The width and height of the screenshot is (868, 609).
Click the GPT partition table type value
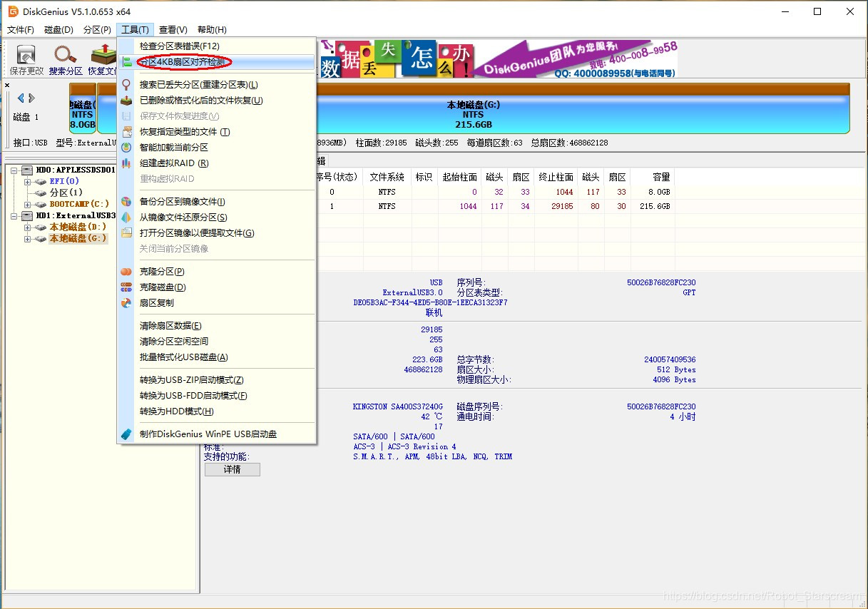click(689, 293)
